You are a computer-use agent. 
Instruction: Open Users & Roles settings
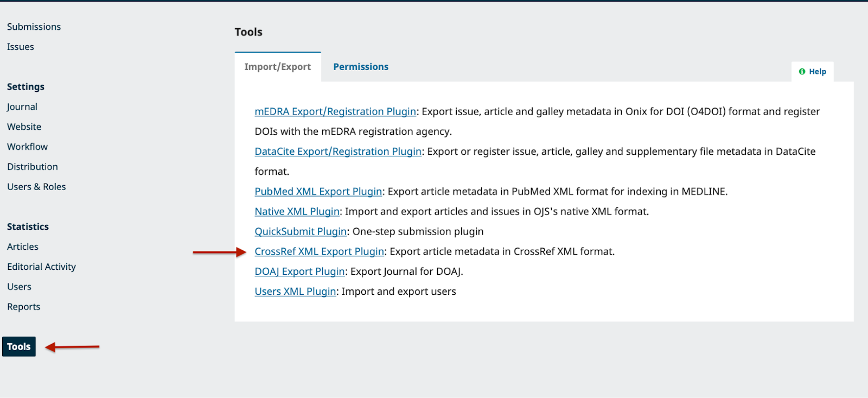coord(36,187)
